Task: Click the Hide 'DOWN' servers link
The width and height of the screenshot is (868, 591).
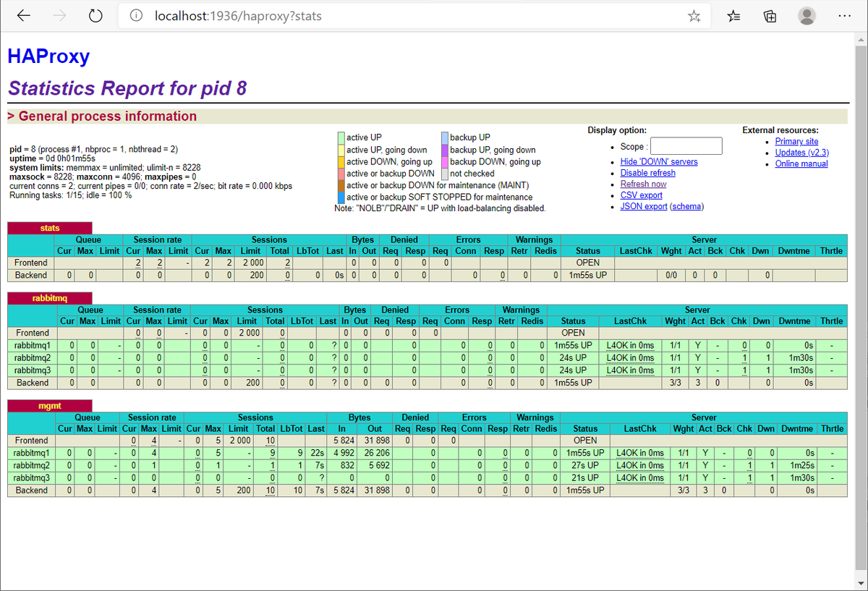Action: [659, 162]
